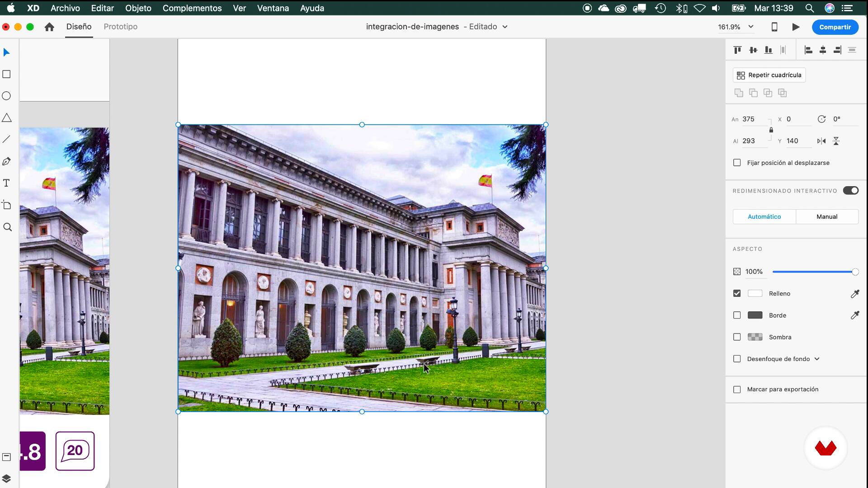Open the Relleno fill color swatch
This screenshot has width=868, height=488.
point(755,294)
